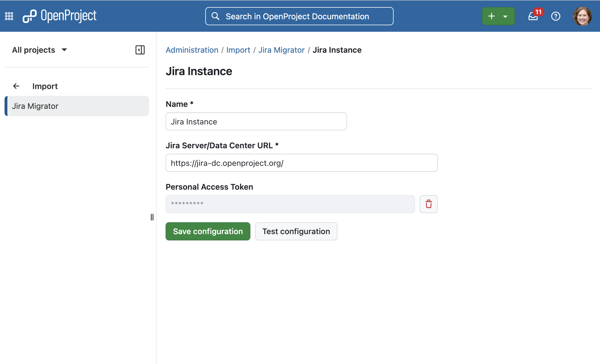Open the help question mark menu
Viewport: 600px width, 364px height.
coord(556,16)
